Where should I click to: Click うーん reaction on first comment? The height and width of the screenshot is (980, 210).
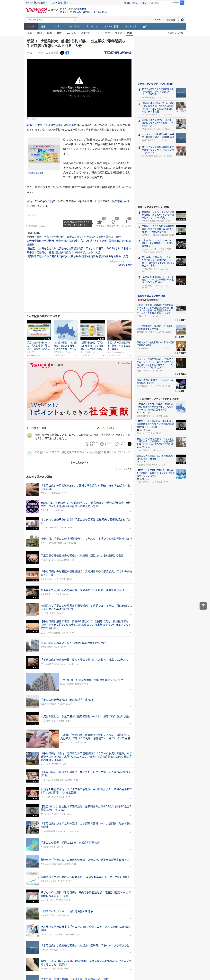click(x=120, y=444)
